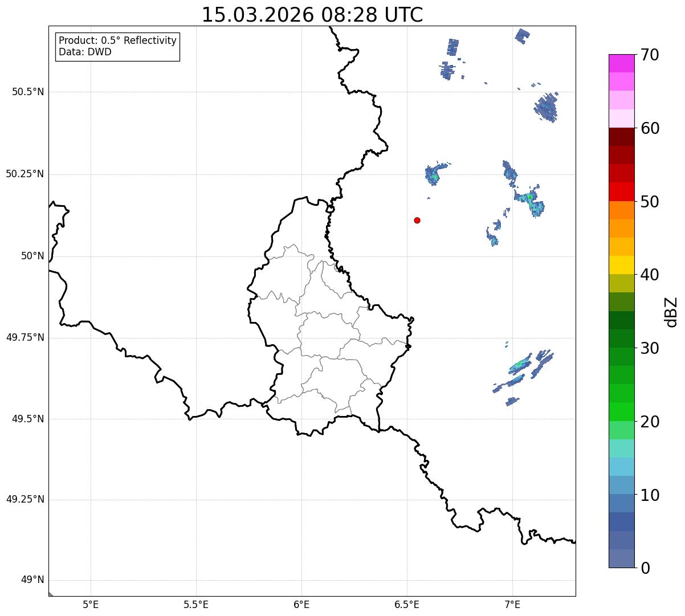Click the 6°E longitude label
The height and width of the screenshot is (616, 685).
click(301, 604)
